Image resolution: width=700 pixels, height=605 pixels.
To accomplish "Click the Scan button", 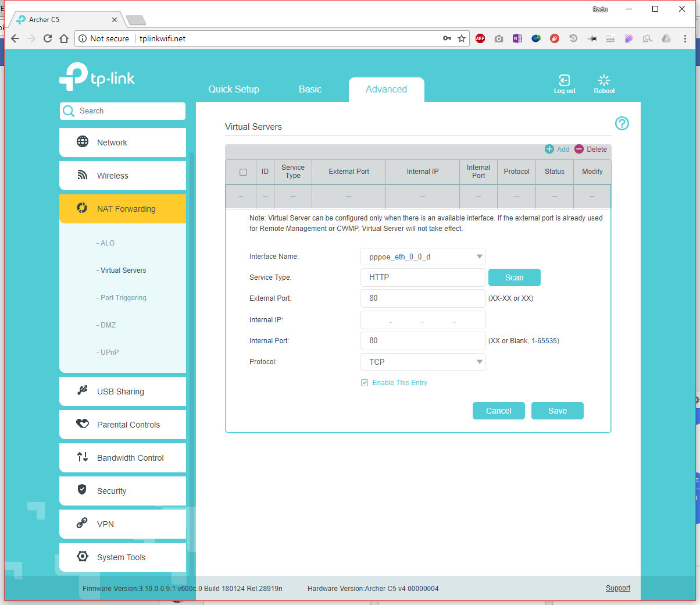I will click(514, 277).
